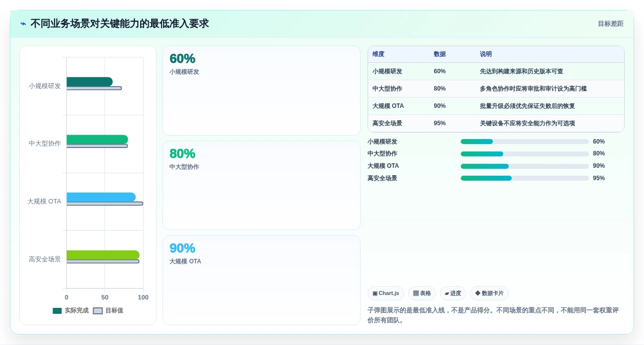Click the 小规模研发 progress bar
This screenshot has height=345, width=644.
525,142
